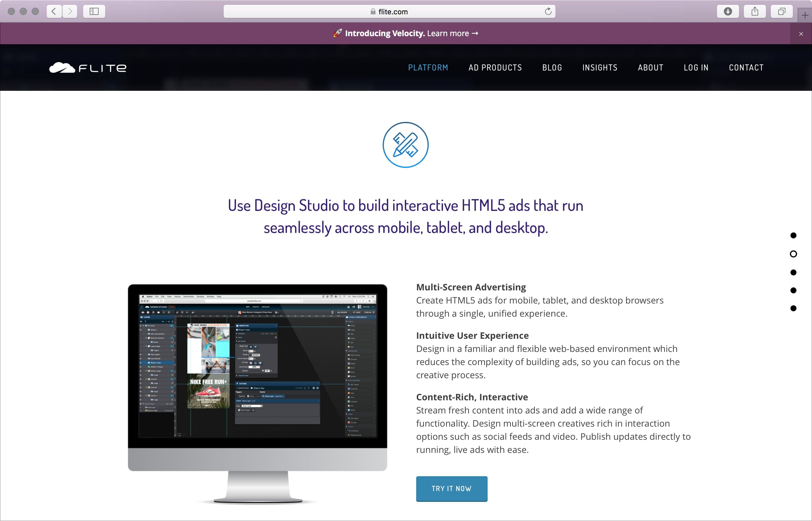Open the Learn more link
The width and height of the screenshot is (812, 521).
coord(453,33)
